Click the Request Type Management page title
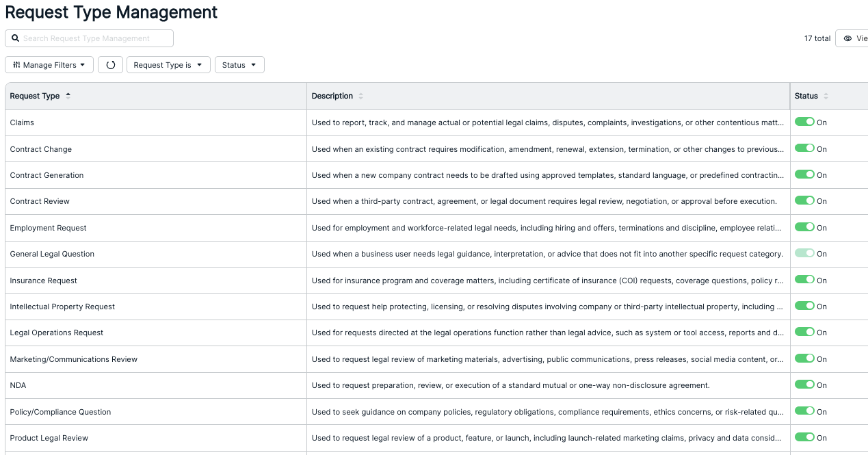The height and width of the screenshot is (455, 868). tap(111, 12)
